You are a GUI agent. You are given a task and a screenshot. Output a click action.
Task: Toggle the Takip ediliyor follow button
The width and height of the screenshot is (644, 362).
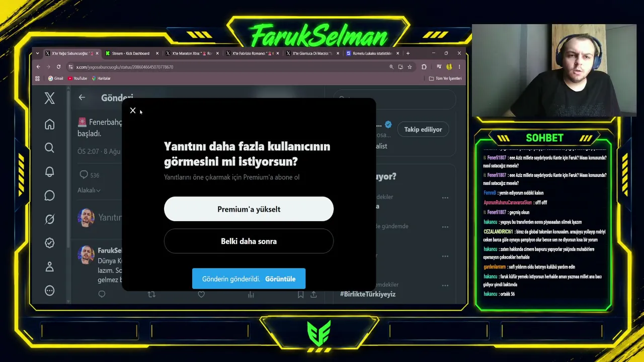point(423,129)
